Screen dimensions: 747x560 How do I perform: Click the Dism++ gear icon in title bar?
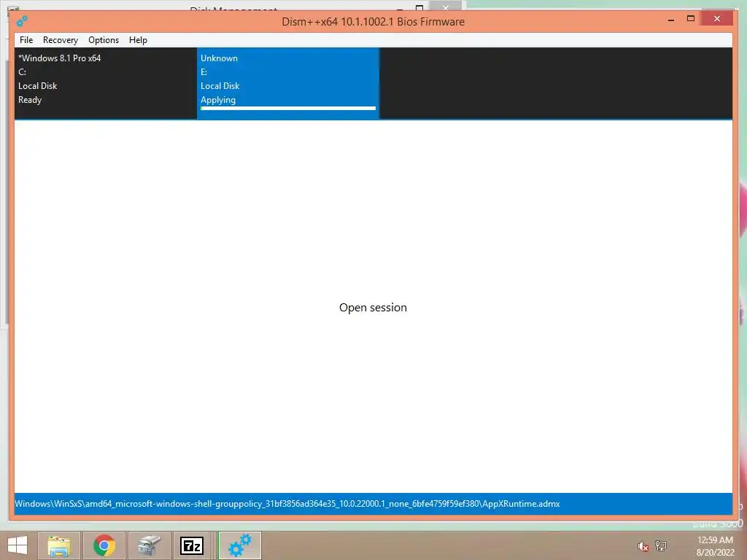[x=22, y=21]
